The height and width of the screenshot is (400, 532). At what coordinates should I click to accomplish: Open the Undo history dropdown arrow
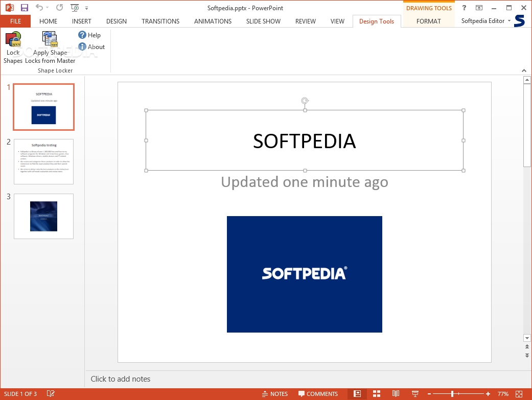47,8
